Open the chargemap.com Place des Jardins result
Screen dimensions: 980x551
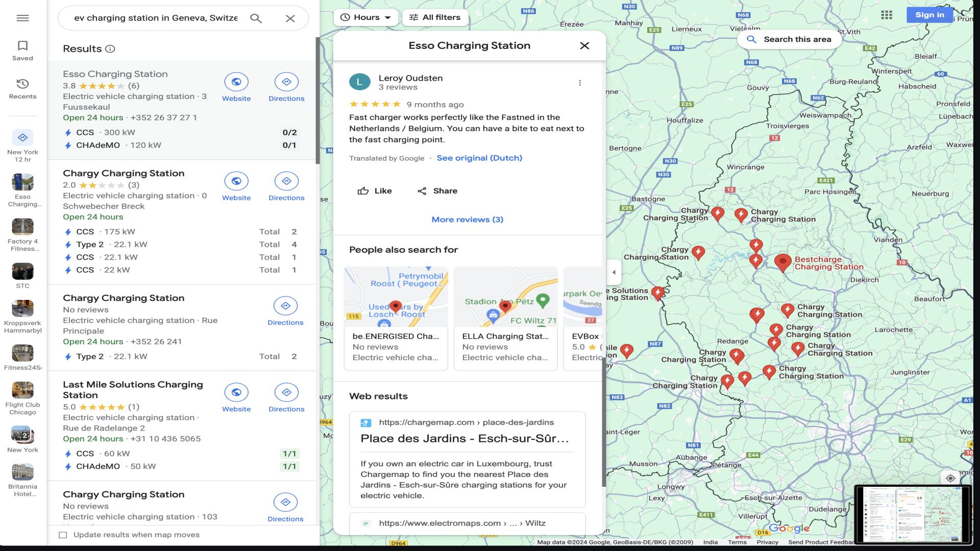467,459
